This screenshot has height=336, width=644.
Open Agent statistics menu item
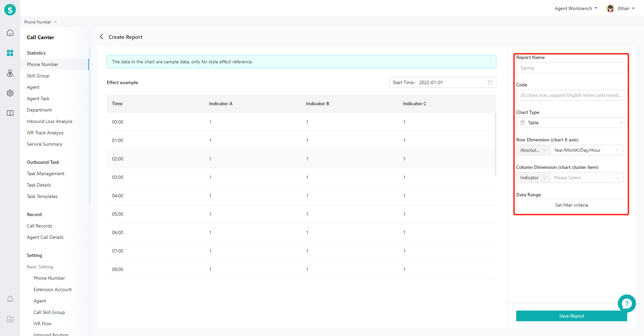click(33, 87)
